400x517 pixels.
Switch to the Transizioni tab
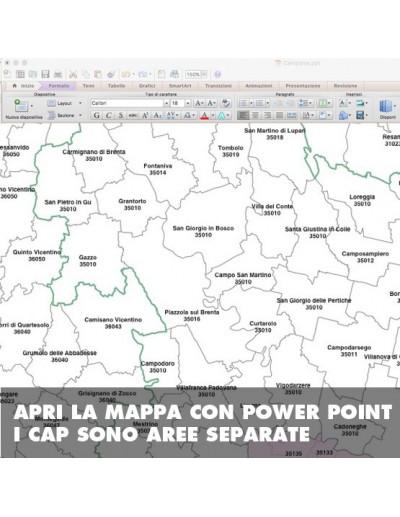coord(218,86)
